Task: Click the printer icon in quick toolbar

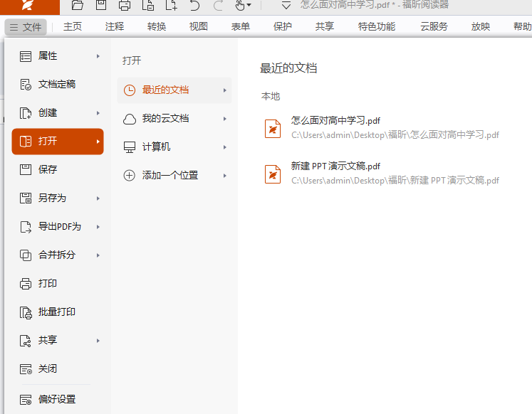Action: 125,5
